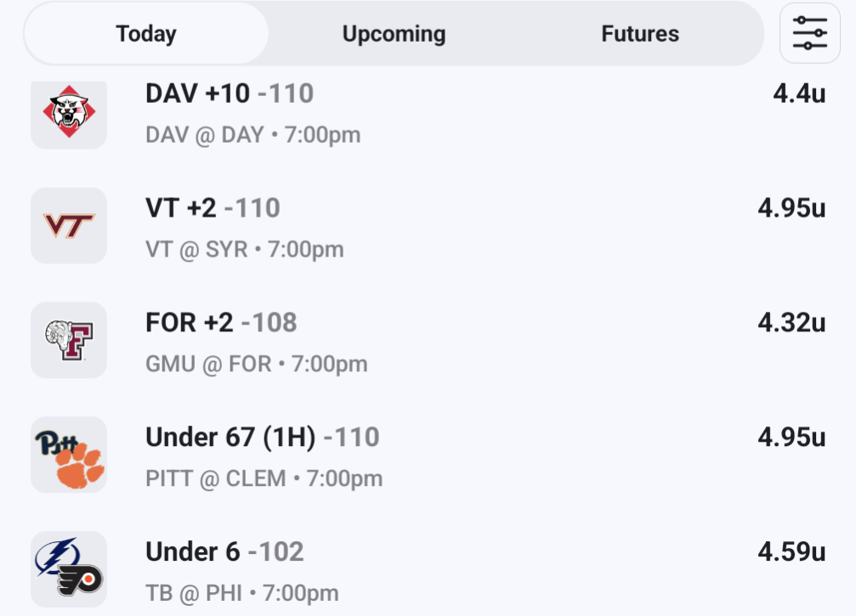Screen dimensions: 856x616
Task: Open the Under 6 -102 pick
Action: tap(224, 552)
